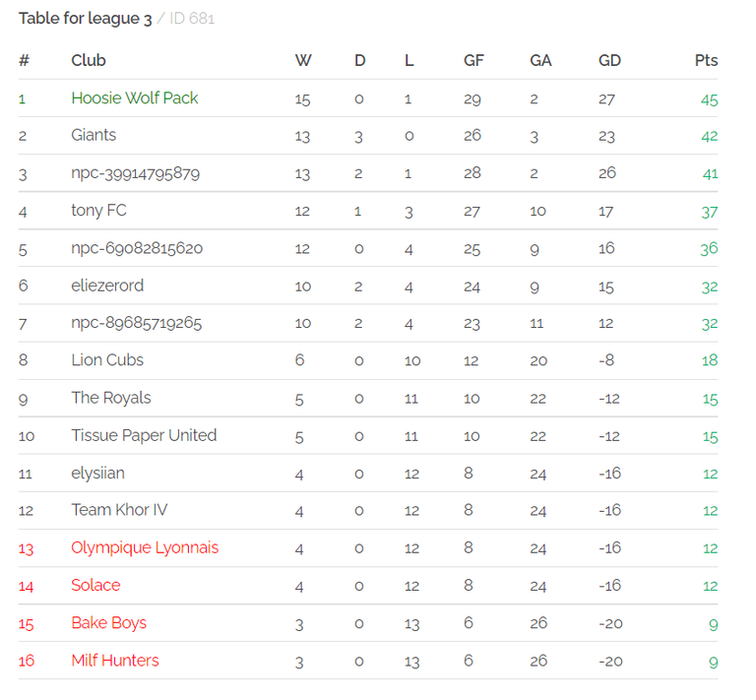
Task: Open the Hoosie Wolf Pack club link
Action: pos(135,97)
